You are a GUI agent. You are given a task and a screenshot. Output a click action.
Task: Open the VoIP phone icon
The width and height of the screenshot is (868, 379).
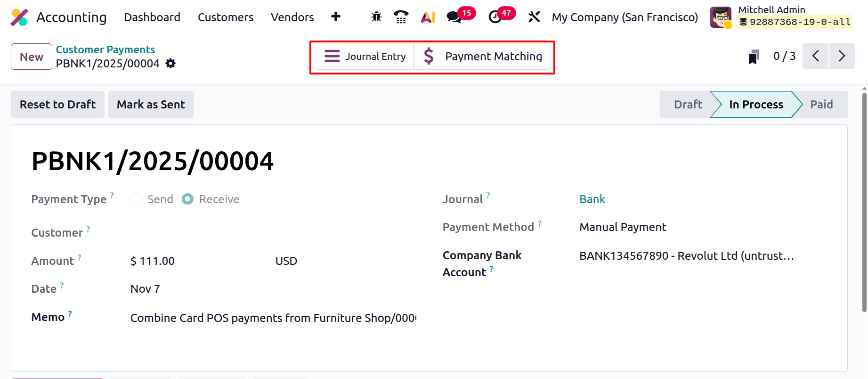click(x=401, y=17)
